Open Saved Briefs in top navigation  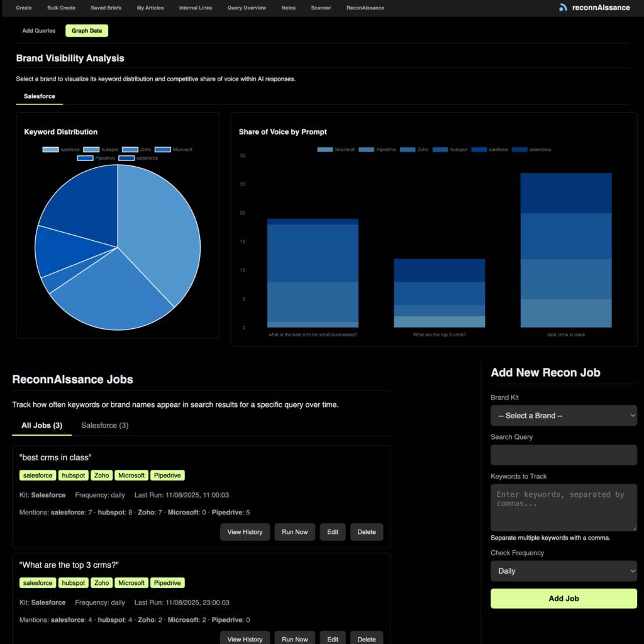pos(106,8)
